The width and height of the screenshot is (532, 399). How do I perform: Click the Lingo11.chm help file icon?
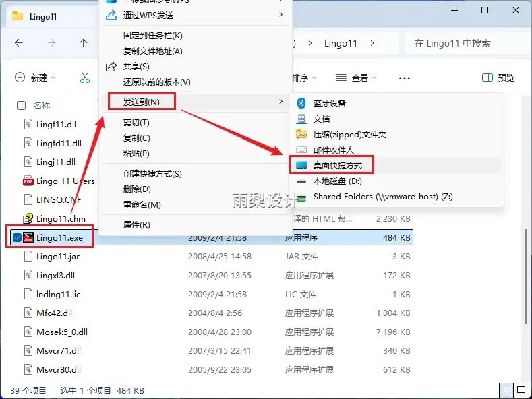coord(28,218)
